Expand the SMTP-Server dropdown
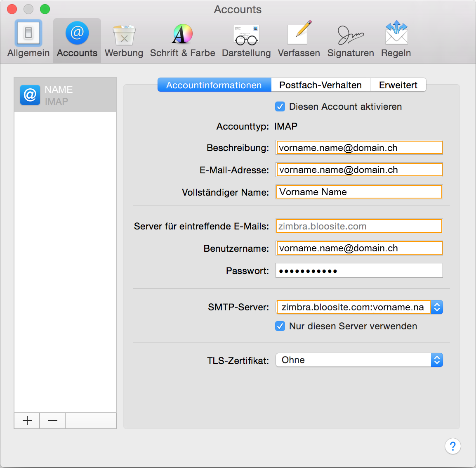This screenshot has width=476, height=468. tap(436, 307)
